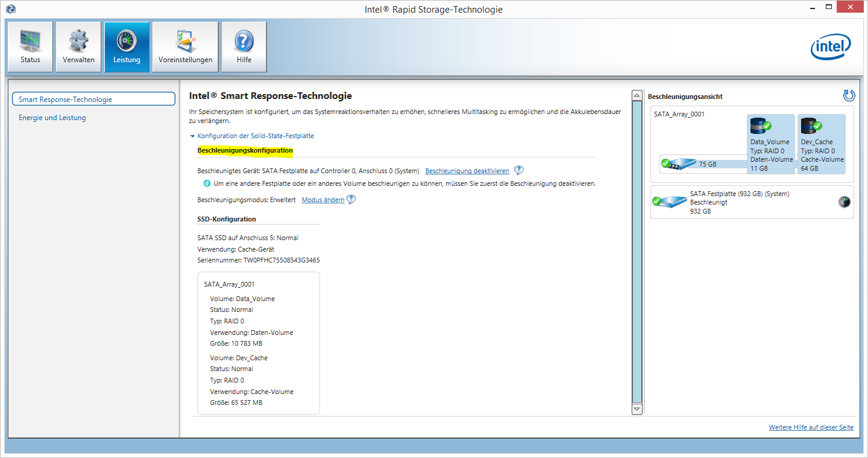868x458 pixels.
Task: Collapse Konfiguration der Solid-State-Festplatte section
Action: pos(252,136)
